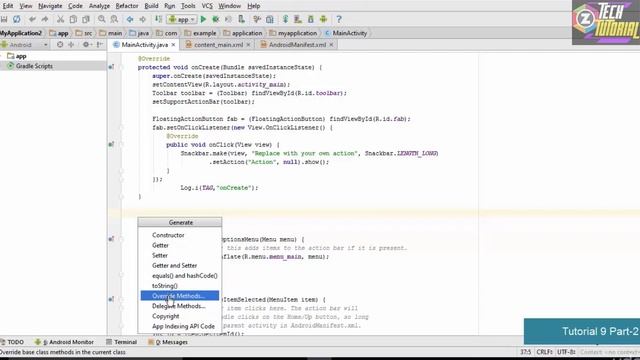The height and width of the screenshot is (360, 640).
Task: Click Attach Debugger to Android Process icon
Action: pyautogui.click(x=242, y=19)
